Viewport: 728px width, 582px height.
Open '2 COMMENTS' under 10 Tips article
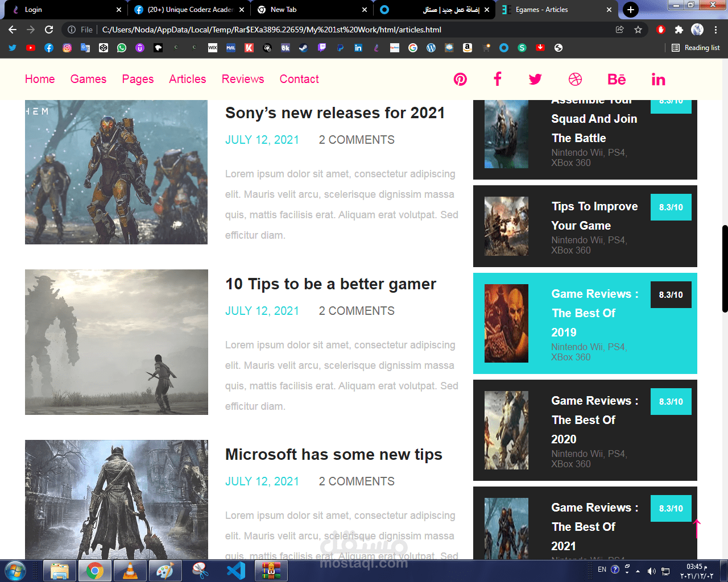point(357,311)
